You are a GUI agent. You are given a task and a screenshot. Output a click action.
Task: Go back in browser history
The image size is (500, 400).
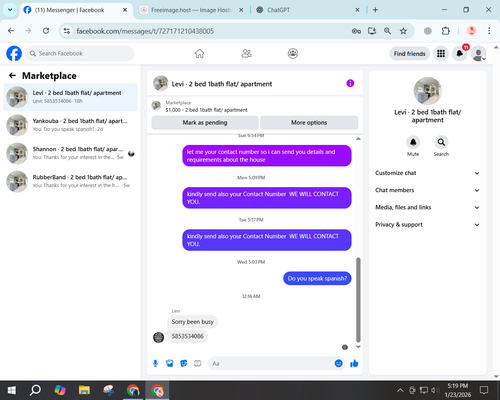coord(11,31)
